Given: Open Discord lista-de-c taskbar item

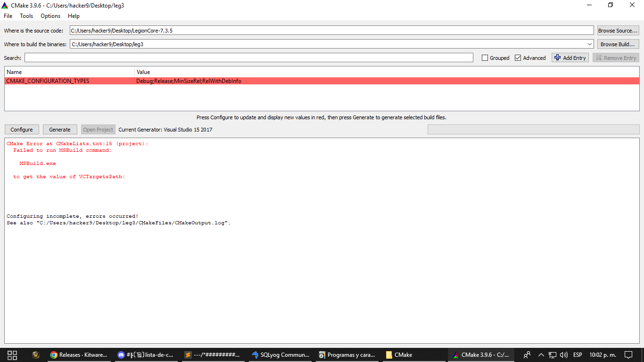Looking at the screenshot, I should point(146,355).
